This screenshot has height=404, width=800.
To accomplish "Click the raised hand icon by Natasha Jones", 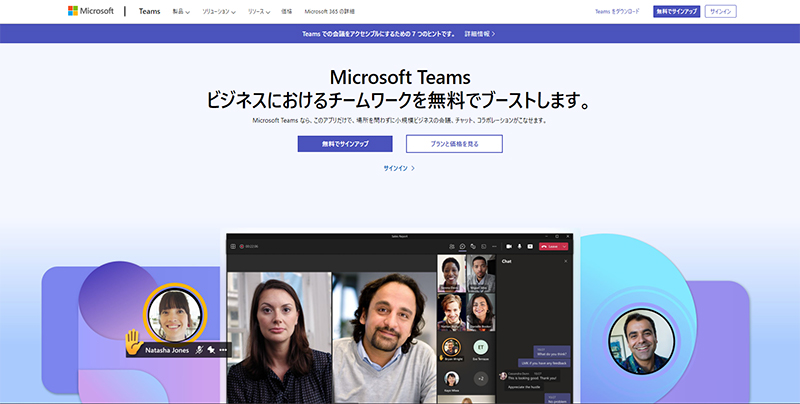I will click(134, 342).
